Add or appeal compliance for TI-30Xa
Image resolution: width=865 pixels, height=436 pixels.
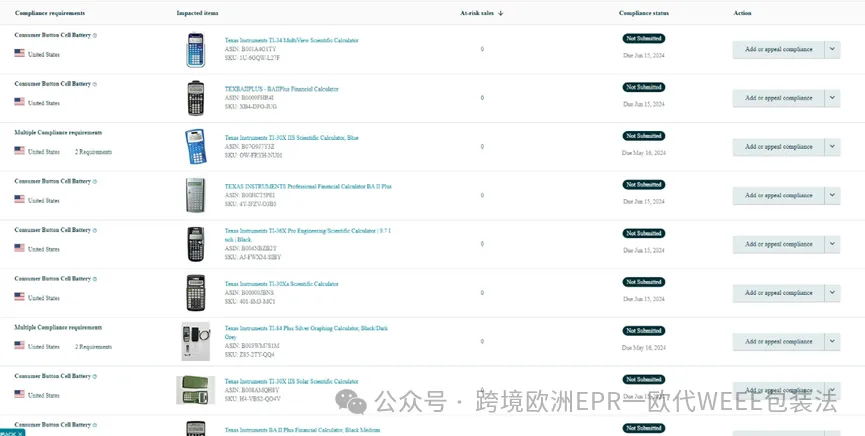coord(778,293)
